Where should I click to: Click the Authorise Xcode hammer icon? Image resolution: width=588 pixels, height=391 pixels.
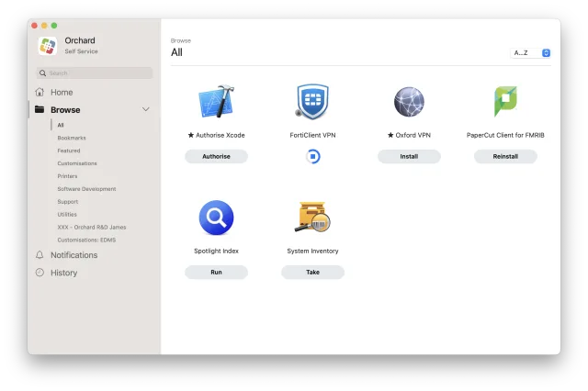point(217,102)
